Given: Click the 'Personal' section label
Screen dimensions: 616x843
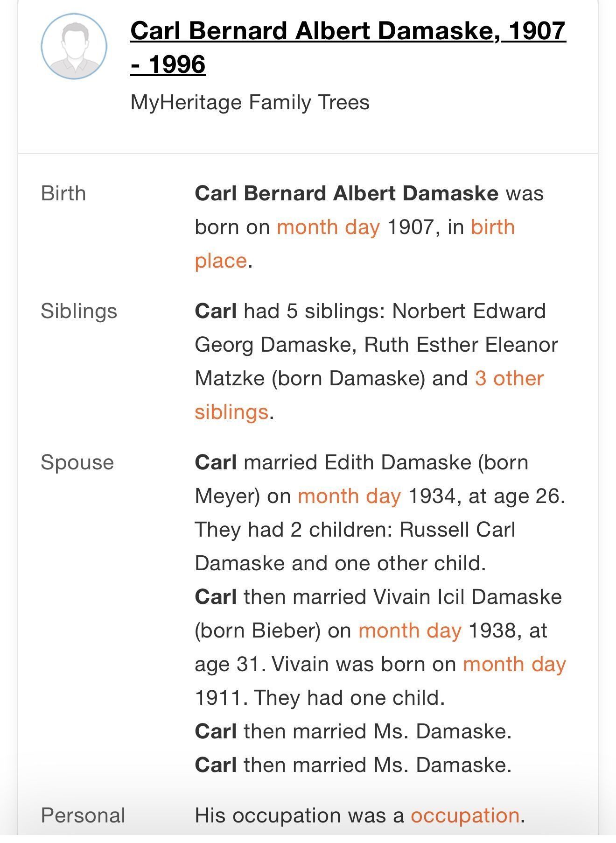Looking at the screenshot, I should (83, 816).
